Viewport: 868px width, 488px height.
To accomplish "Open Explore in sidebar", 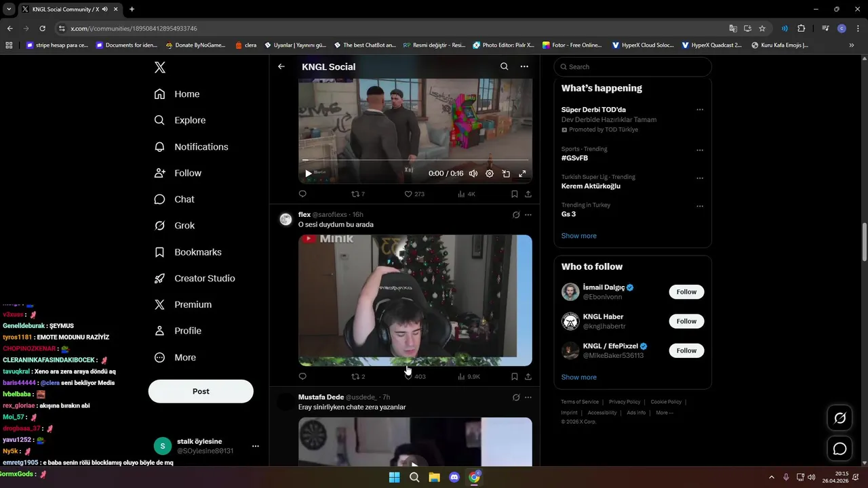I will point(180,120).
